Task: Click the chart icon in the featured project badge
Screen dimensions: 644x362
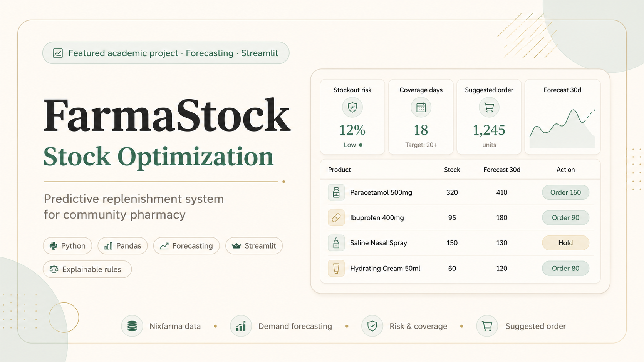Action: click(x=58, y=53)
